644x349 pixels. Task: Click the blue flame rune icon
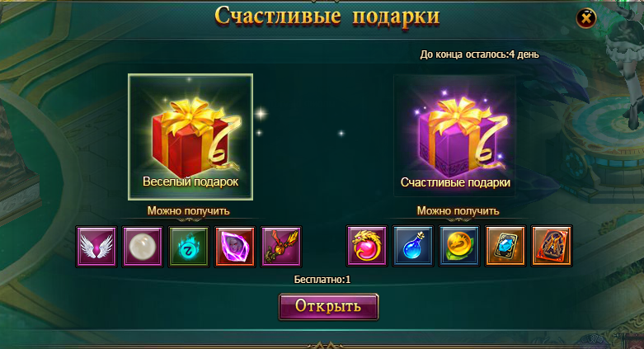coord(189,247)
